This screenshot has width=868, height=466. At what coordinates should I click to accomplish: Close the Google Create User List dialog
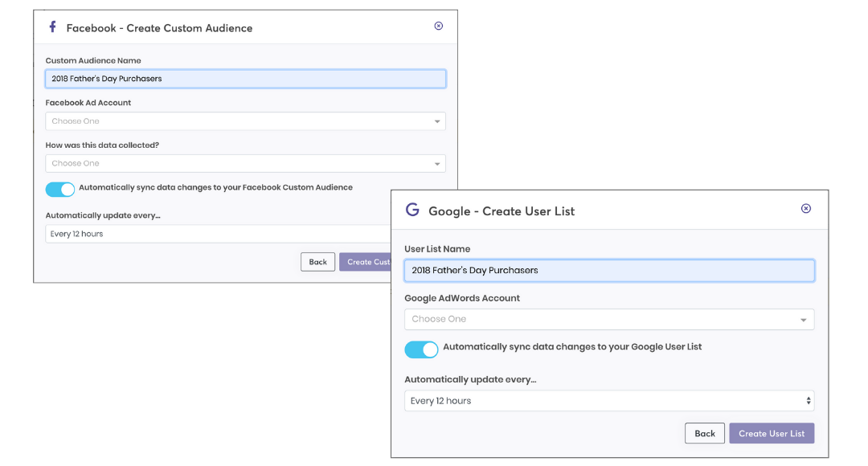[x=806, y=209]
